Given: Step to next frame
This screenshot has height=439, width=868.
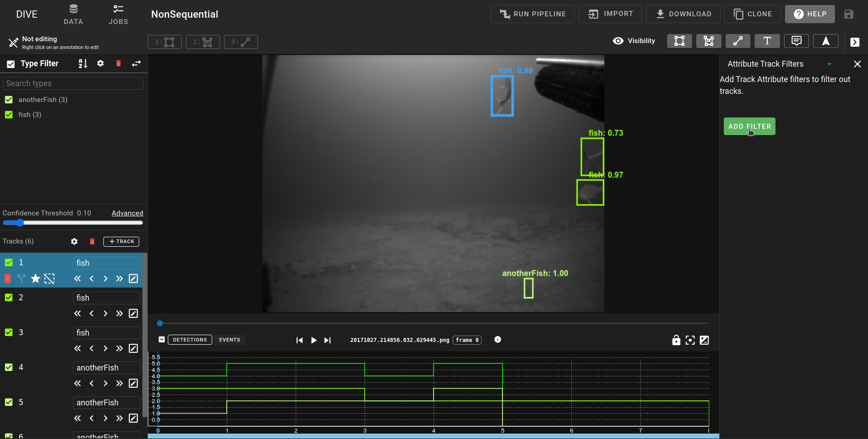Looking at the screenshot, I should pyautogui.click(x=327, y=340).
